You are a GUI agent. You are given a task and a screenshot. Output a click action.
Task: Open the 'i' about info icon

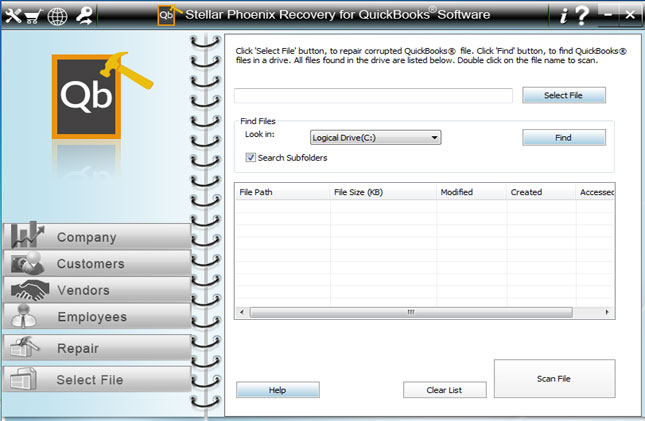click(564, 16)
